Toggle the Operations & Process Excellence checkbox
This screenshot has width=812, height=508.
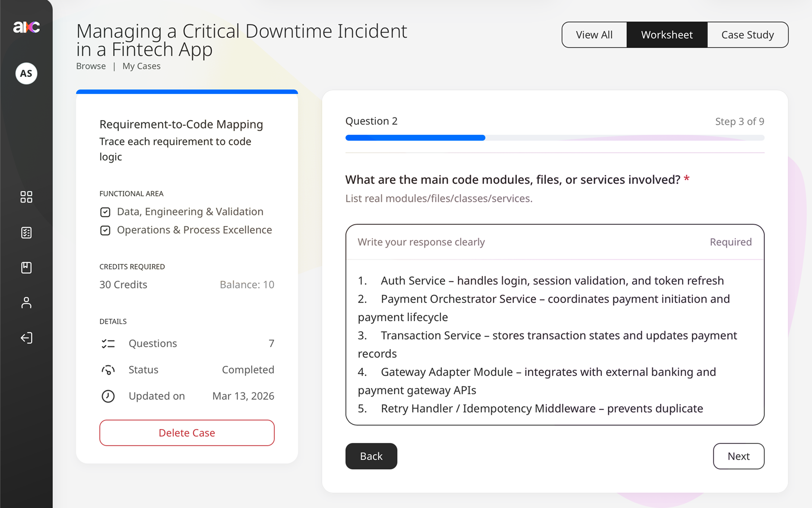(x=105, y=230)
